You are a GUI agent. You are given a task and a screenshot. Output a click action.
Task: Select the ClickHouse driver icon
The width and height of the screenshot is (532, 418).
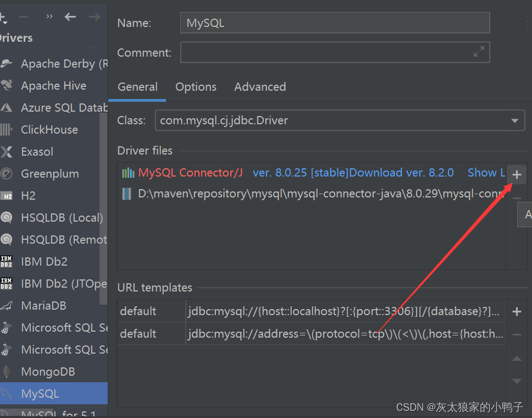pos(6,129)
